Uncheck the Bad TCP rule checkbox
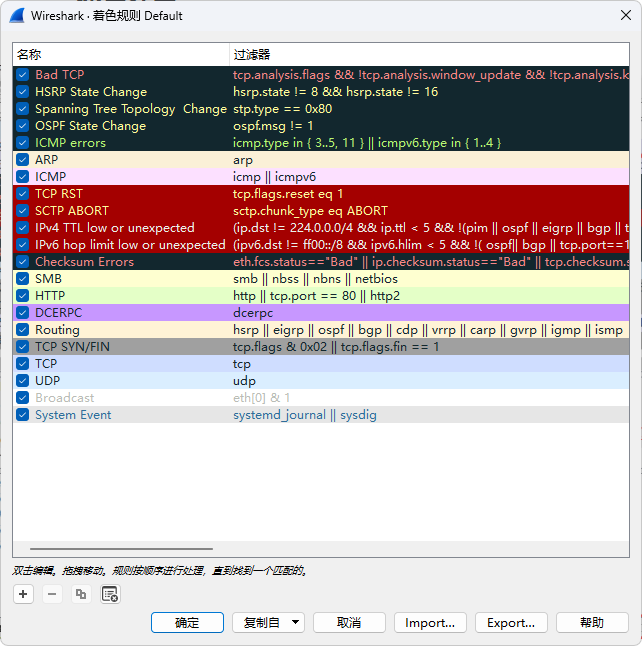Screen dimensions: 642x646 point(23,75)
